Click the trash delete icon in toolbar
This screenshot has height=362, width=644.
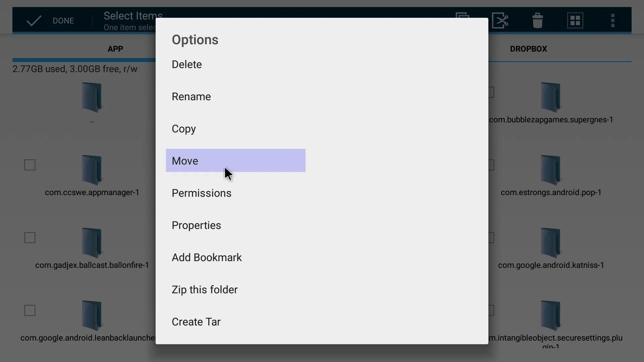click(x=538, y=20)
